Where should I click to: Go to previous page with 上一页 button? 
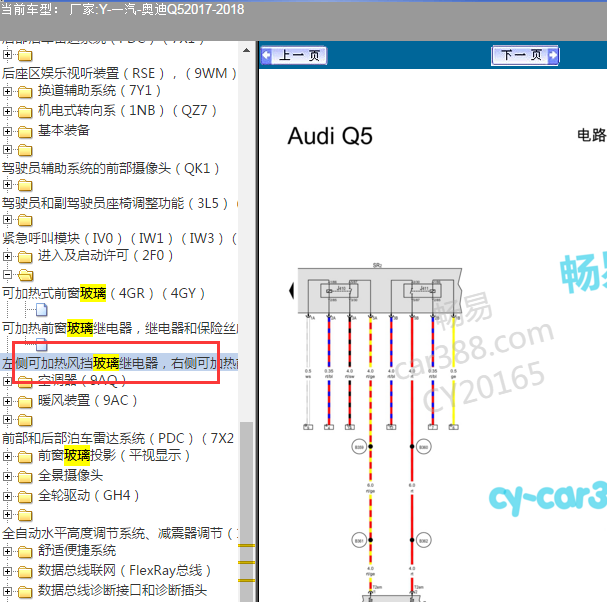294,55
